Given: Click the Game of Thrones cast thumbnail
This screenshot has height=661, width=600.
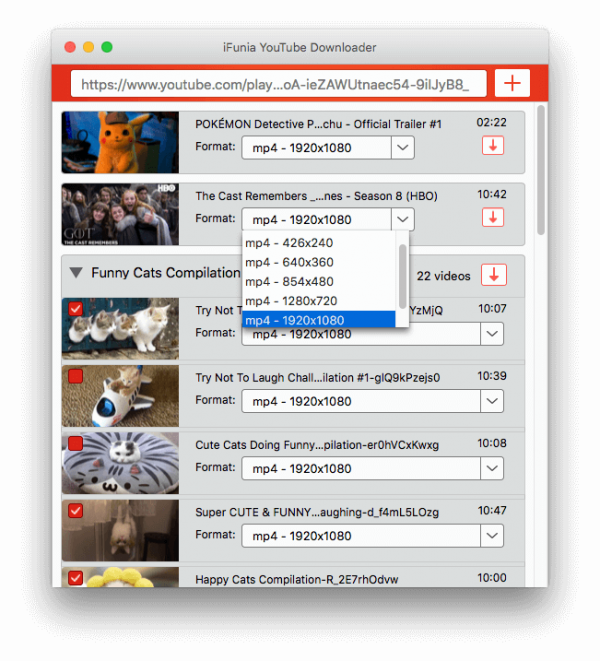Looking at the screenshot, I should click(120, 214).
